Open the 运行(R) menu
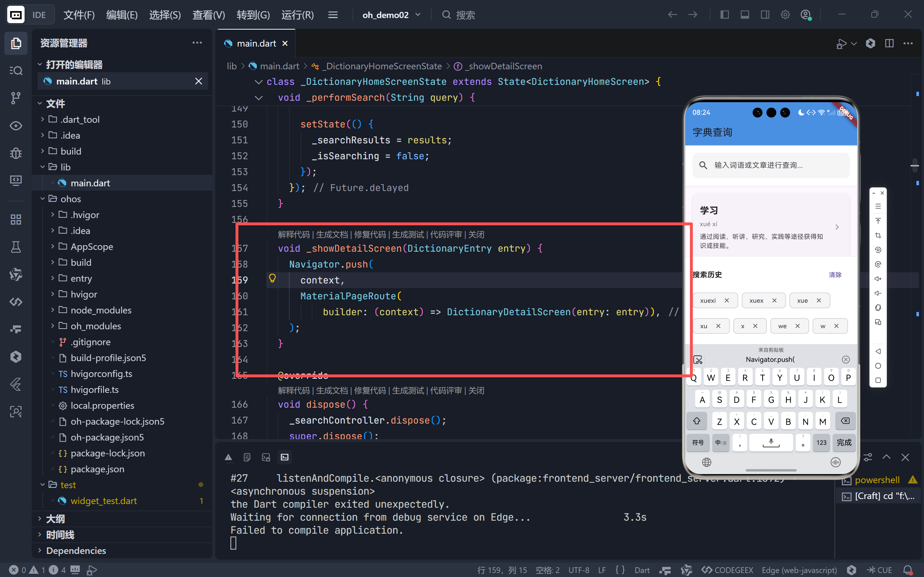 point(297,14)
